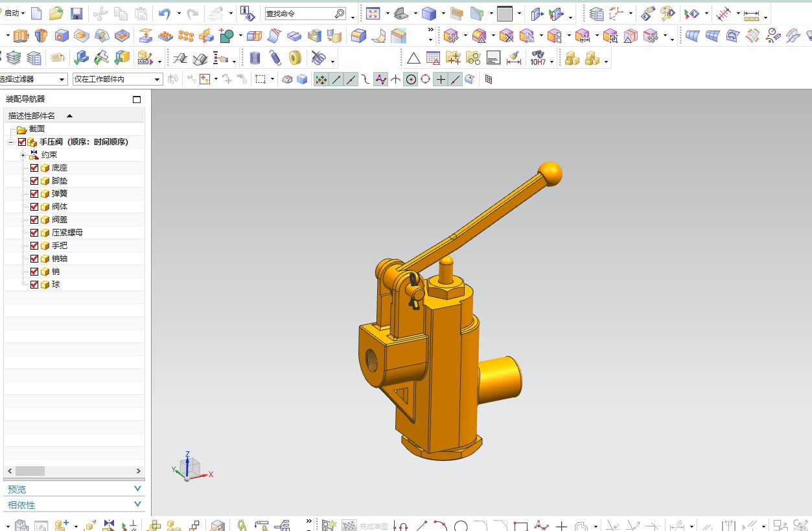Click the Move Face icon

click(452, 36)
